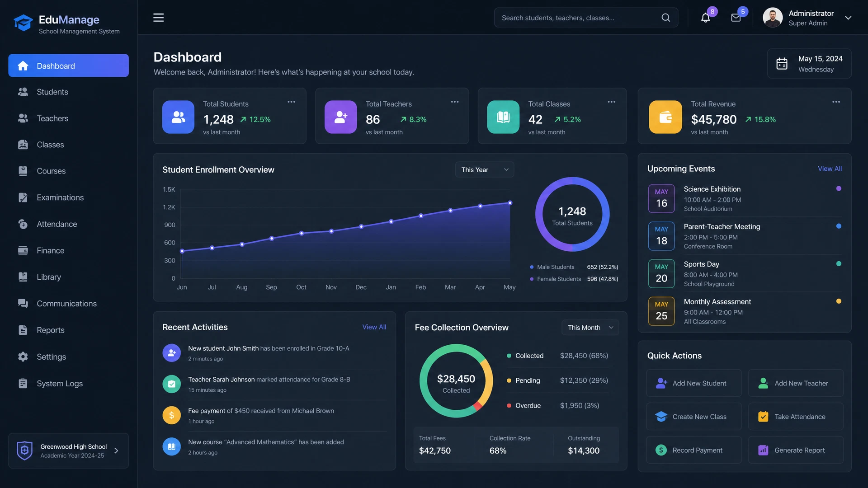Click the Overdue legend row

(558, 405)
